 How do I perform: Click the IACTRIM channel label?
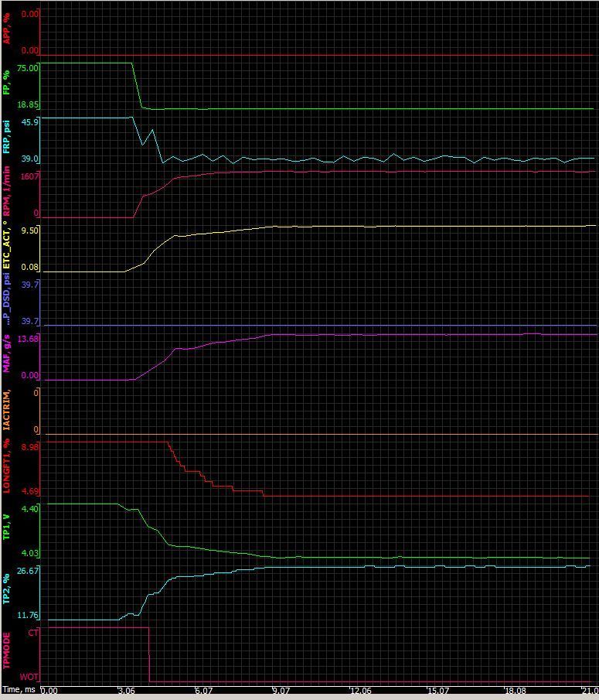tap(7, 410)
